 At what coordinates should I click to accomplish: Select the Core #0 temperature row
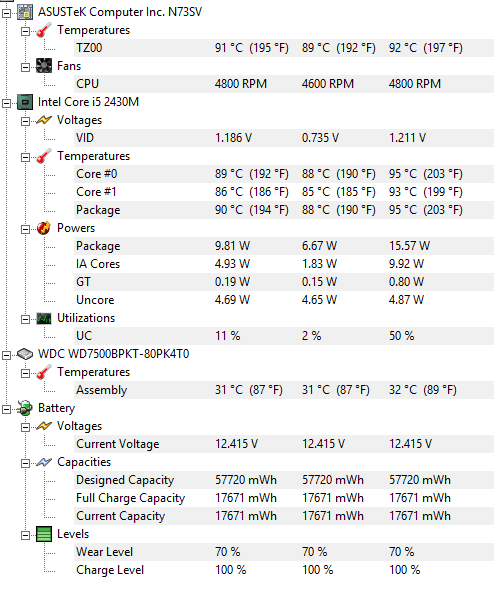284,174
